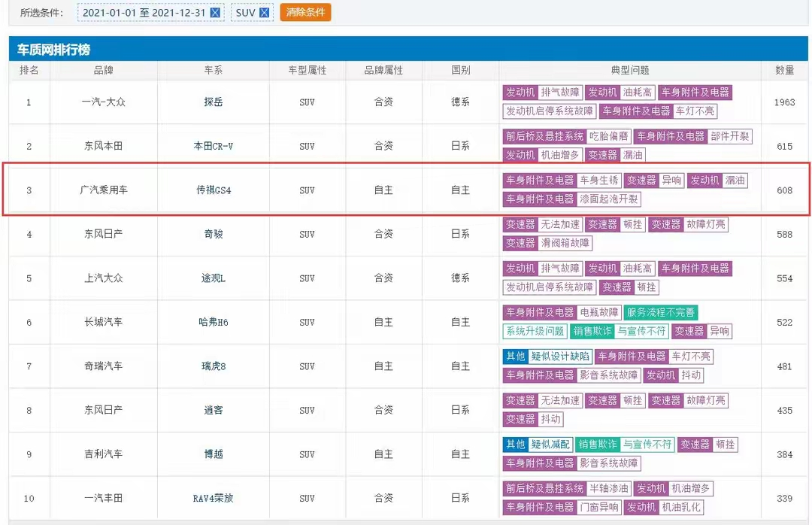Image resolution: width=812 pixels, height=525 pixels.
Task: Click 半轴渗油 tag in RAV4荣放 row
Action: pos(608,489)
